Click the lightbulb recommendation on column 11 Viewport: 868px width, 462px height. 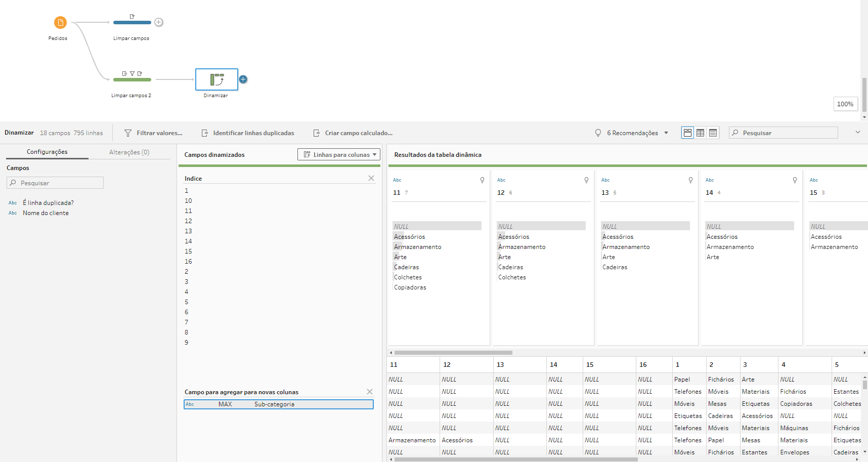[x=482, y=180]
